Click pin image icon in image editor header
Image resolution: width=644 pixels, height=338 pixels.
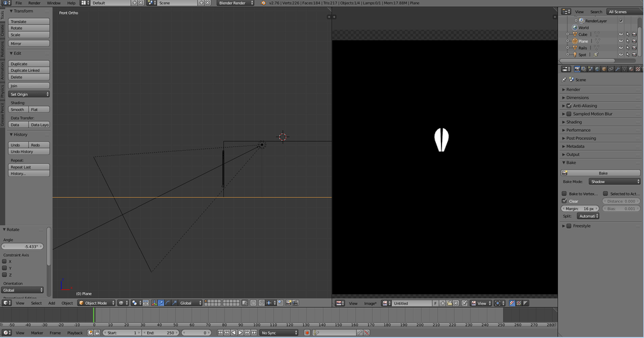(464, 303)
